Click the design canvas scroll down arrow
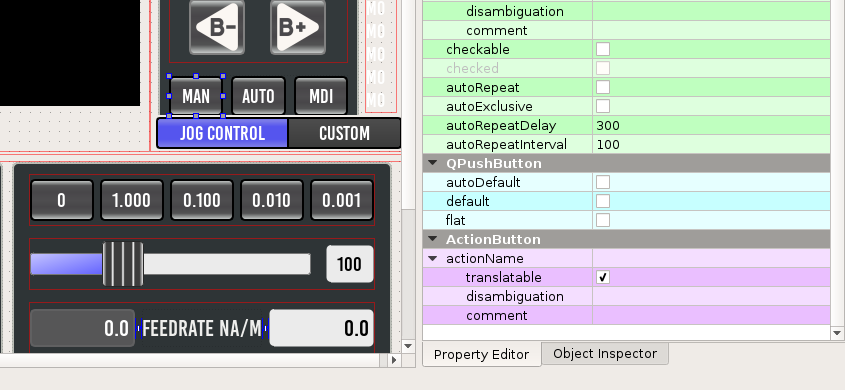 point(408,346)
